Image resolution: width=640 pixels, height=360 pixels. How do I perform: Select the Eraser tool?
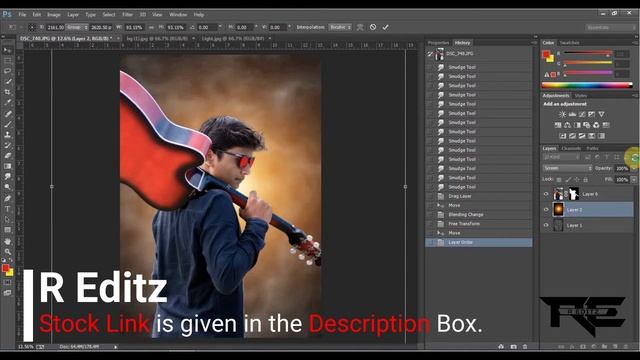tap(7, 156)
